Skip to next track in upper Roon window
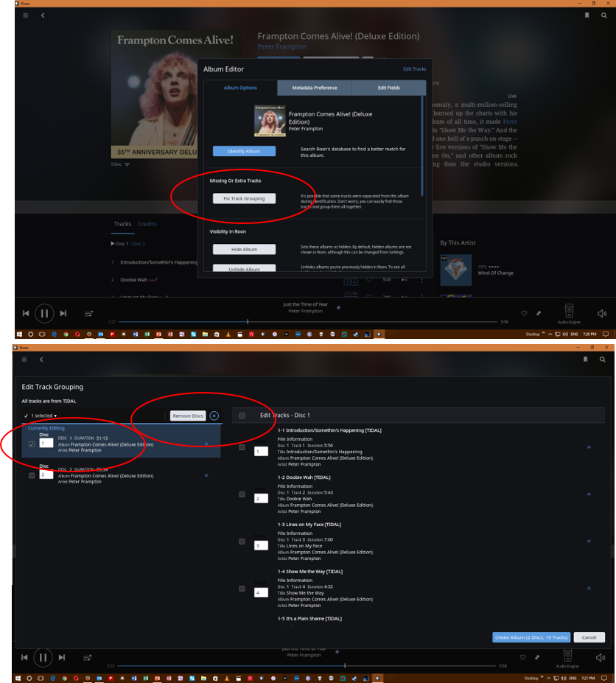Viewport: 616px width, 683px height. [63, 313]
